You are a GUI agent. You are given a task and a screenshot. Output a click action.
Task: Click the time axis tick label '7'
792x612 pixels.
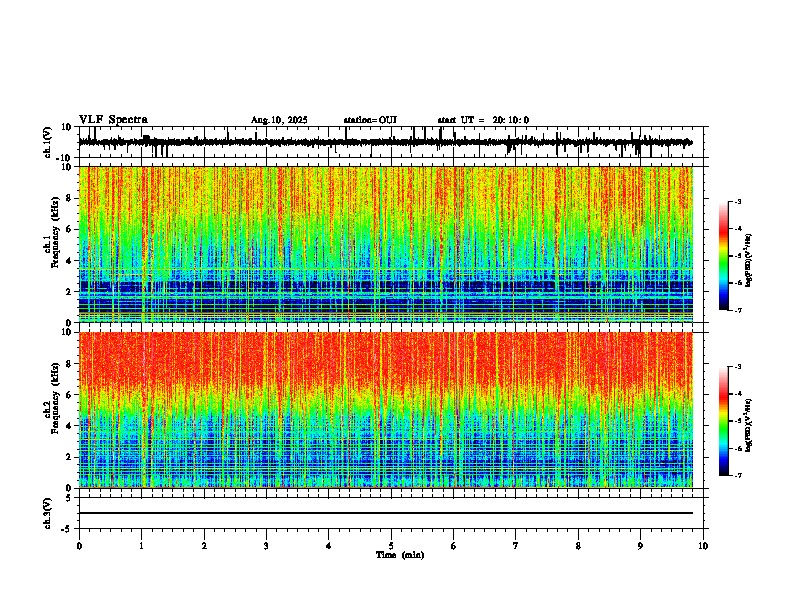pos(516,546)
